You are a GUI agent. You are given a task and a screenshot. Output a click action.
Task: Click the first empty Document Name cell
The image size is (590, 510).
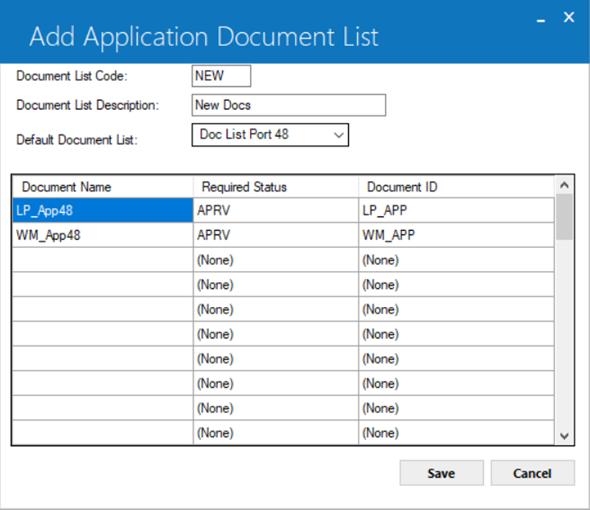[103, 260]
